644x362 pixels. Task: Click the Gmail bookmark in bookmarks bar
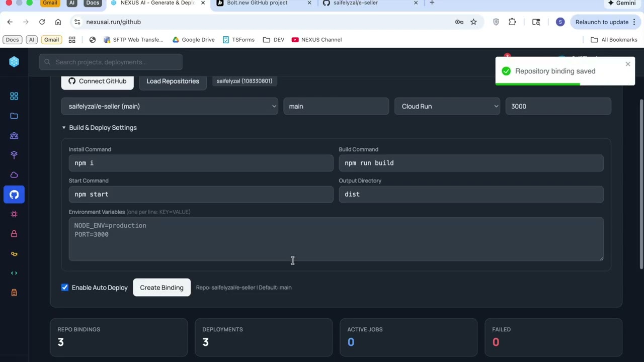pyautogui.click(x=51, y=40)
